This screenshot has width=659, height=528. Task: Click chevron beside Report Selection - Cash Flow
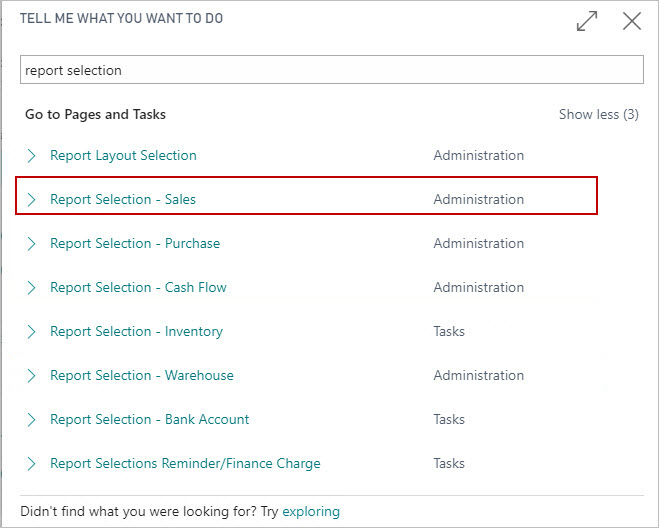click(32, 287)
